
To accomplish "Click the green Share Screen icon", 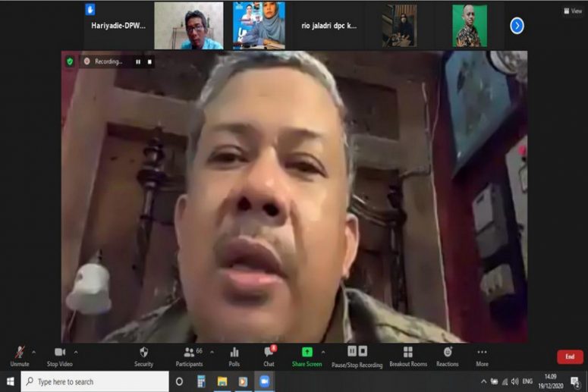I will [307, 353].
